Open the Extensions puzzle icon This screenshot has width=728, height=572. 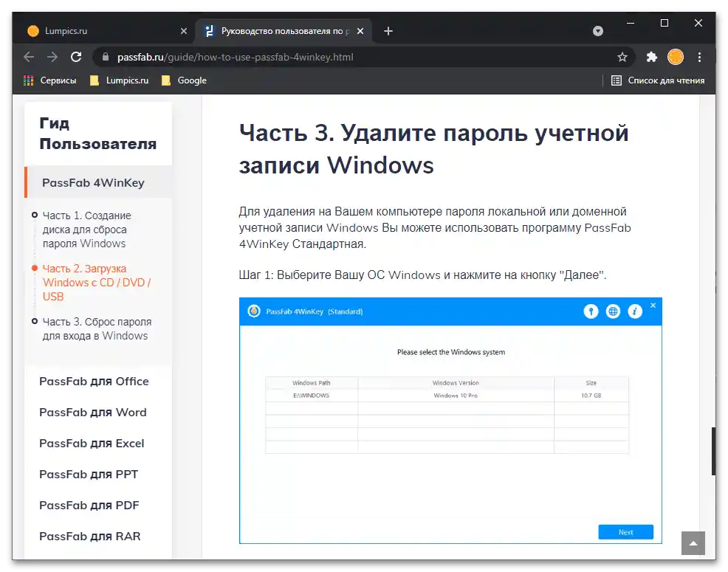pyautogui.click(x=652, y=57)
